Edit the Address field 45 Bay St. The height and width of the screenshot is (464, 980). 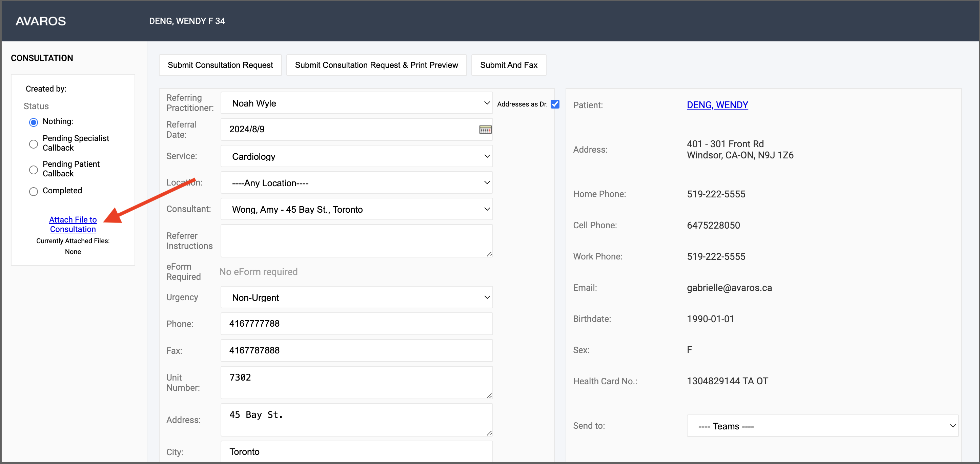356,420
